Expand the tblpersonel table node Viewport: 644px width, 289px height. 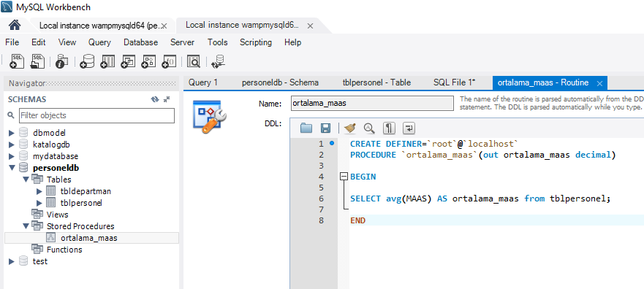click(x=39, y=202)
